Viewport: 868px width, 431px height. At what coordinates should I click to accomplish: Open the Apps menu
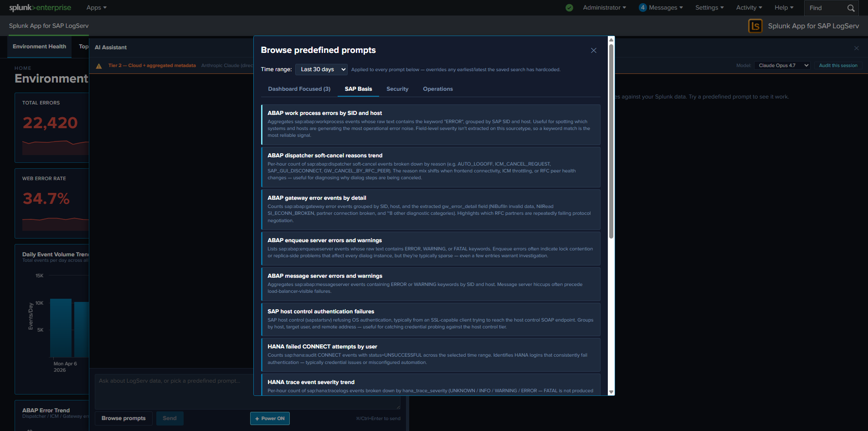pyautogui.click(x=97, y=8)
